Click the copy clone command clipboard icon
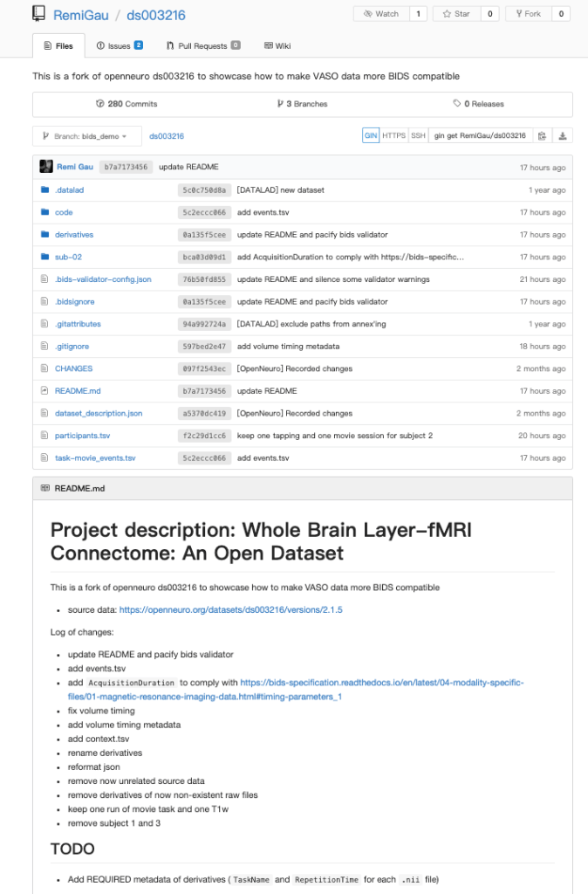The height and width of the screenshot is (894, 588). 543,136
